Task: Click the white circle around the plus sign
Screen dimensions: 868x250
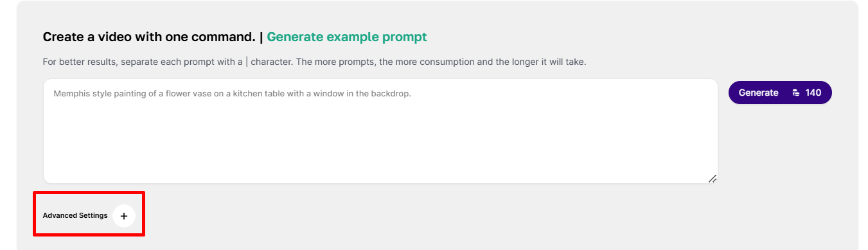Action: (124, 216)
